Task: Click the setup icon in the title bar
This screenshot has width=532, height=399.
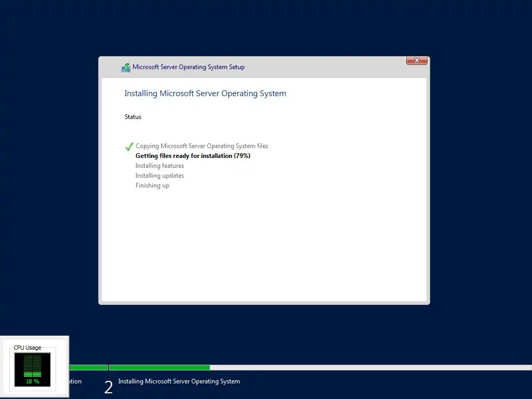Action: [126, 68]
